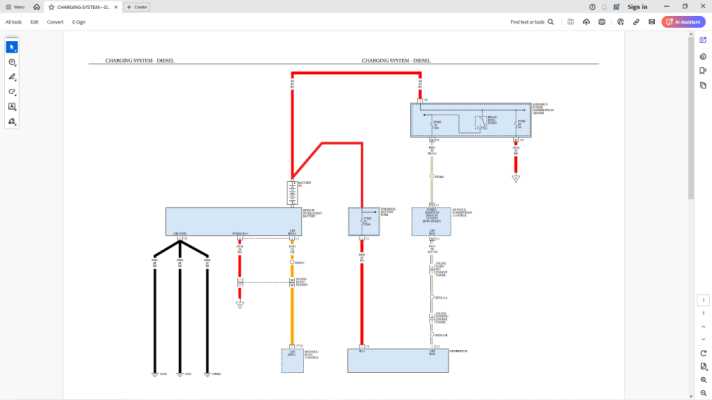
Task: Open the E-Sign menu item
Action: (79, 22)
